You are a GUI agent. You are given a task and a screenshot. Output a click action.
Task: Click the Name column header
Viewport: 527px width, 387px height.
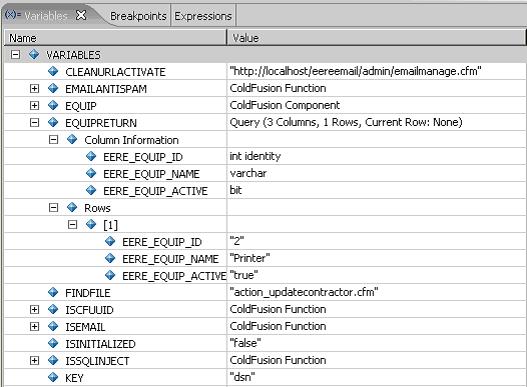coord(115,38)
